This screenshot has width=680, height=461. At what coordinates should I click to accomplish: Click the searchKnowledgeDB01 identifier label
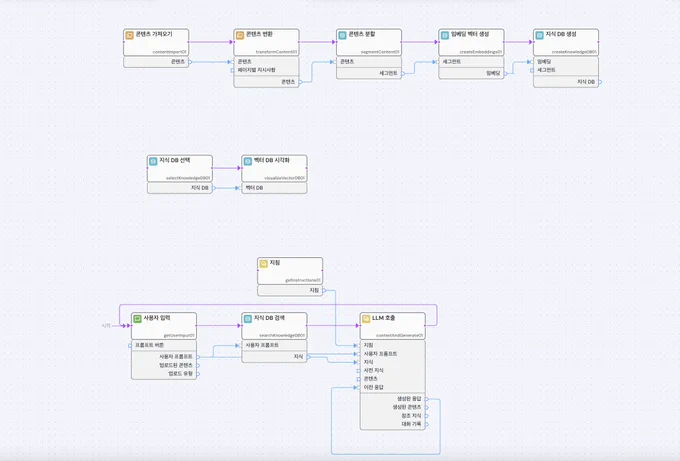click(x=282, y=336)
